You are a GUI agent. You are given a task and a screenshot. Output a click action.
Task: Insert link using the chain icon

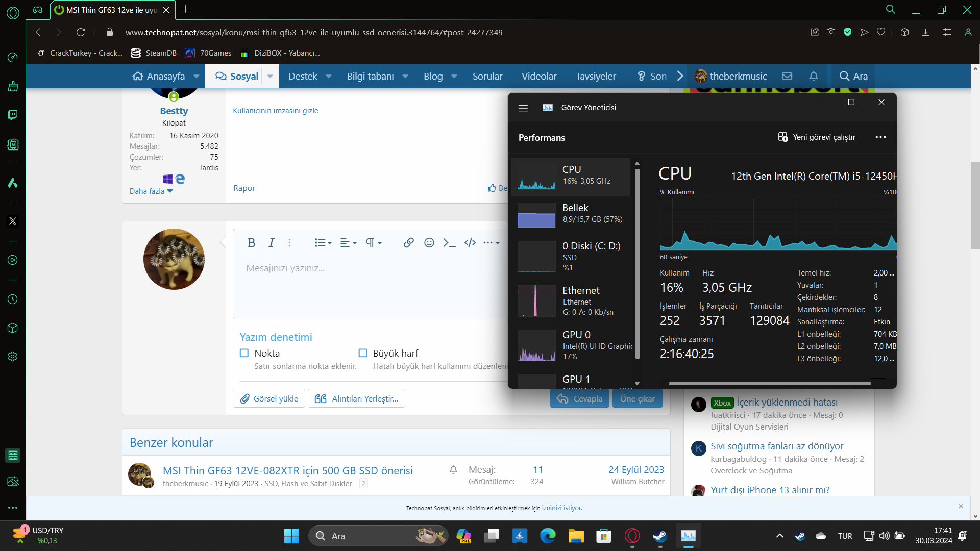tap(408, 243)
